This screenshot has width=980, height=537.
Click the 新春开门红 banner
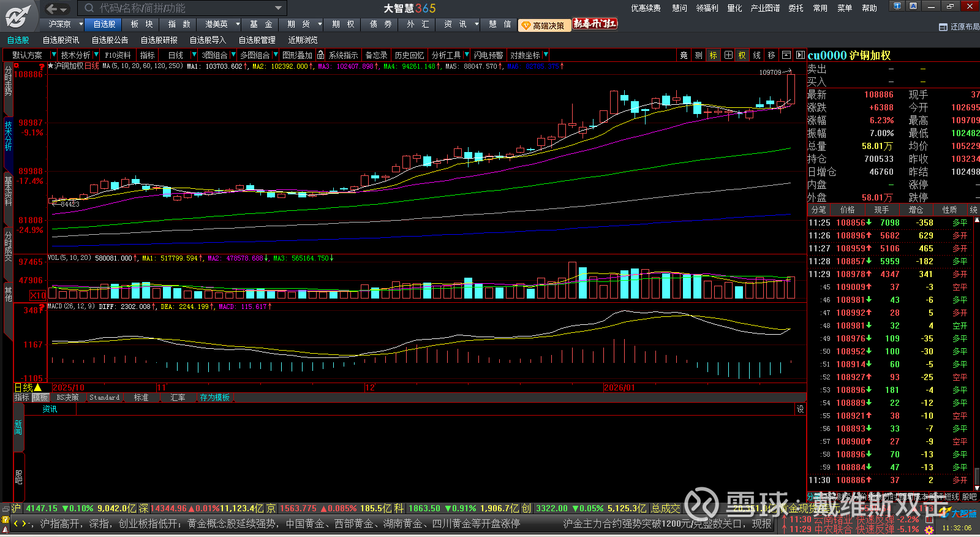595,25
